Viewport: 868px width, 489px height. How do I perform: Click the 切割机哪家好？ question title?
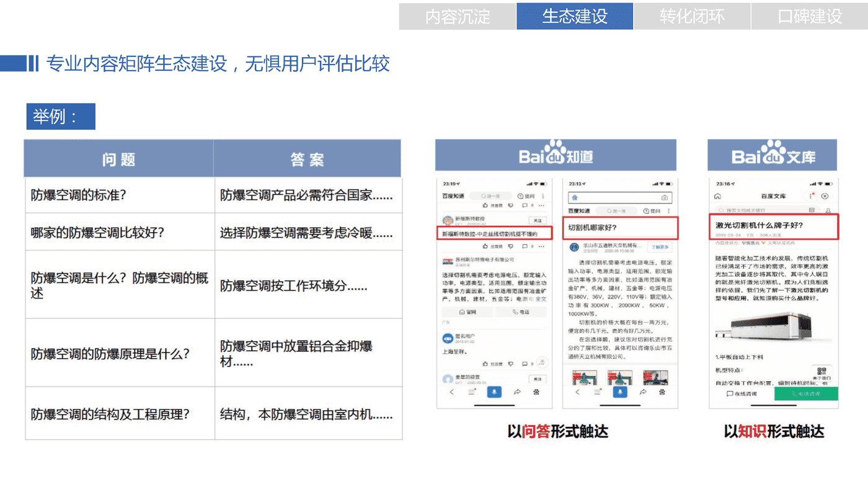pyautogui.click(x=592, y=228)
